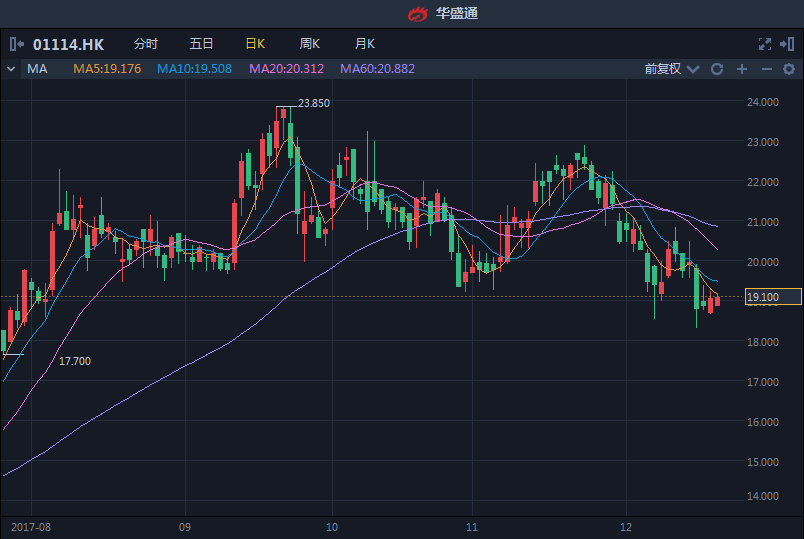Zoom in chart with plus icon

coord(742,69)
